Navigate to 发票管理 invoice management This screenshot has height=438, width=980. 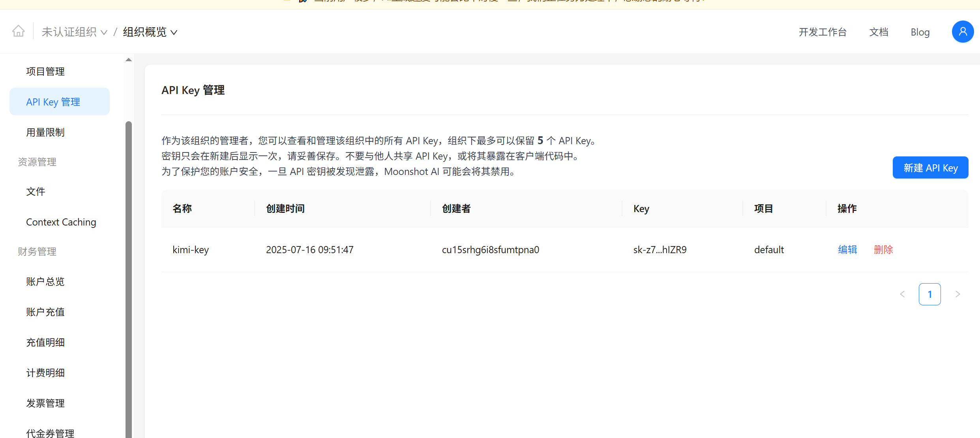(x=45, y=403)
